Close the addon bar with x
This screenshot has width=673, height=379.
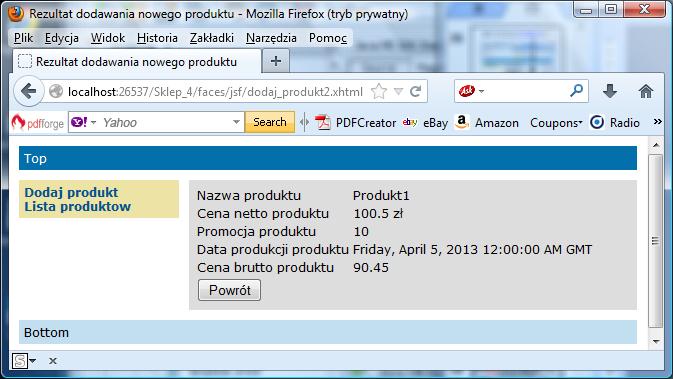53,361
